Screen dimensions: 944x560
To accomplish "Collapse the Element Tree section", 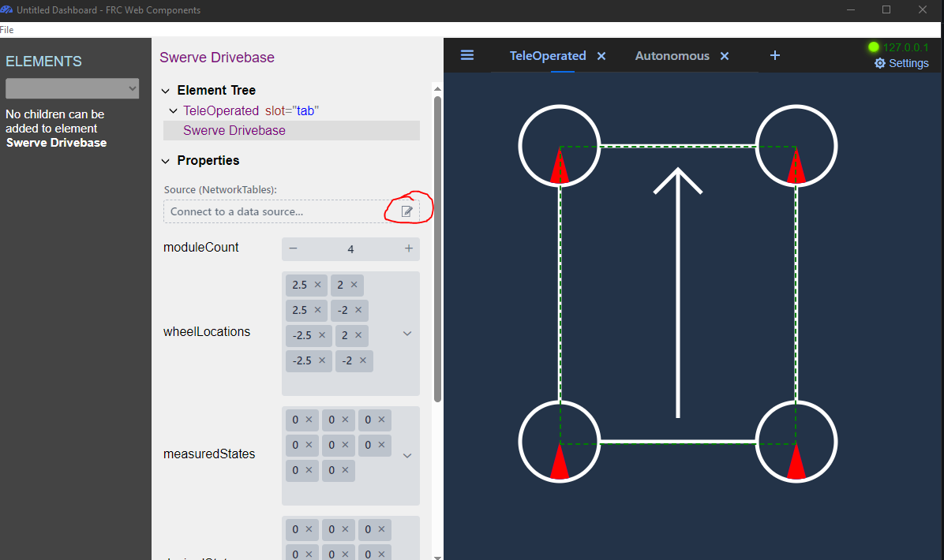I will click(x=166, y=91).
